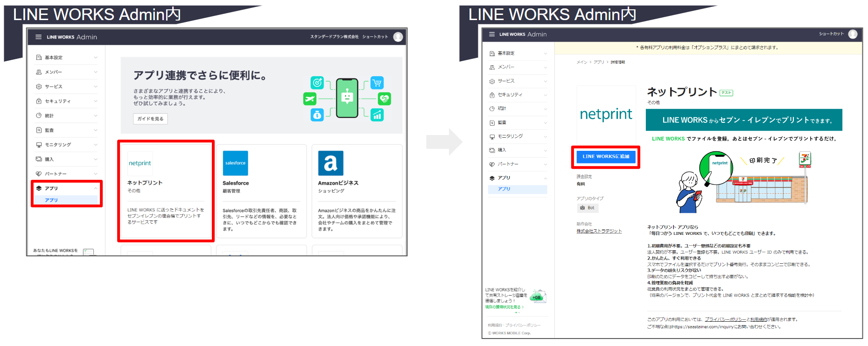Click netprint logo on the ネットプリント card
The height and width of the screenshot is (346, 868).
pos(140,163)
